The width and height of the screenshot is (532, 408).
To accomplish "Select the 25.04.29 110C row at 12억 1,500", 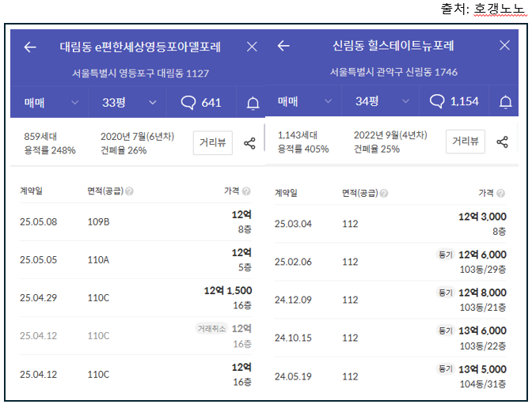I will tap(135, 298).
